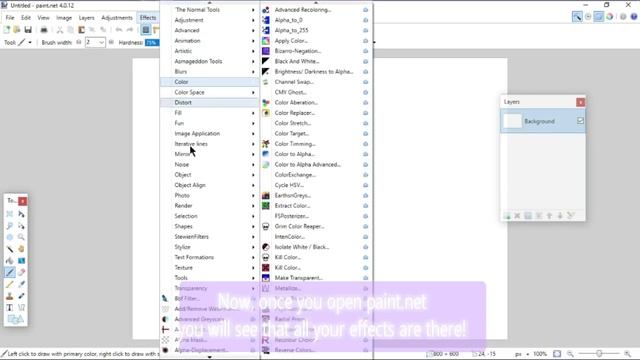Click the Layer Properties icon in Layers panel

[x=571, y=216]
